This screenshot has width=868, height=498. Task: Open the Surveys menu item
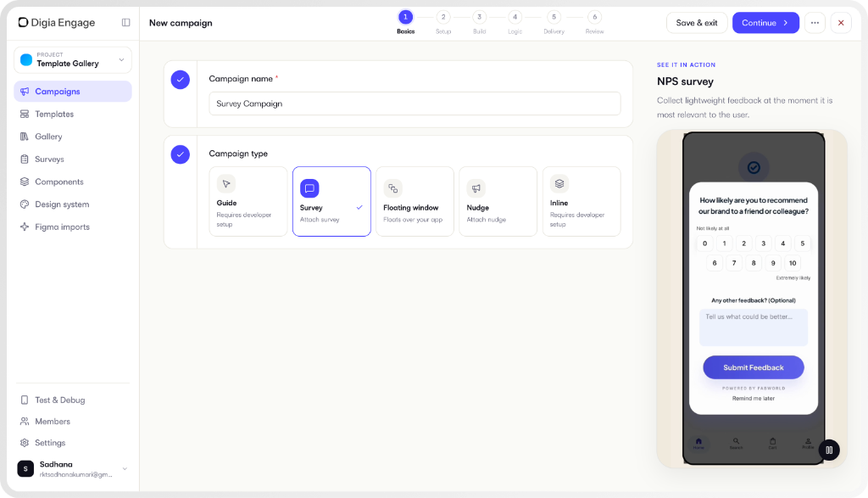73,159
